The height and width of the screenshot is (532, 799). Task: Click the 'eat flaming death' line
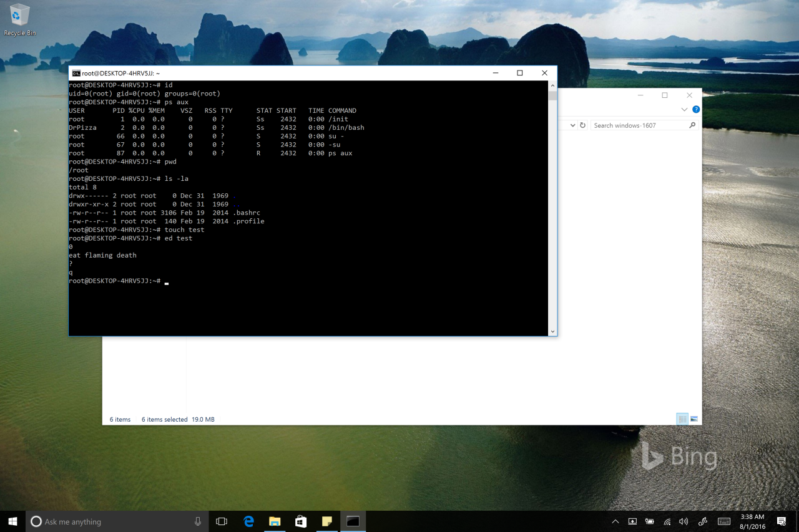tap(102, 254)
